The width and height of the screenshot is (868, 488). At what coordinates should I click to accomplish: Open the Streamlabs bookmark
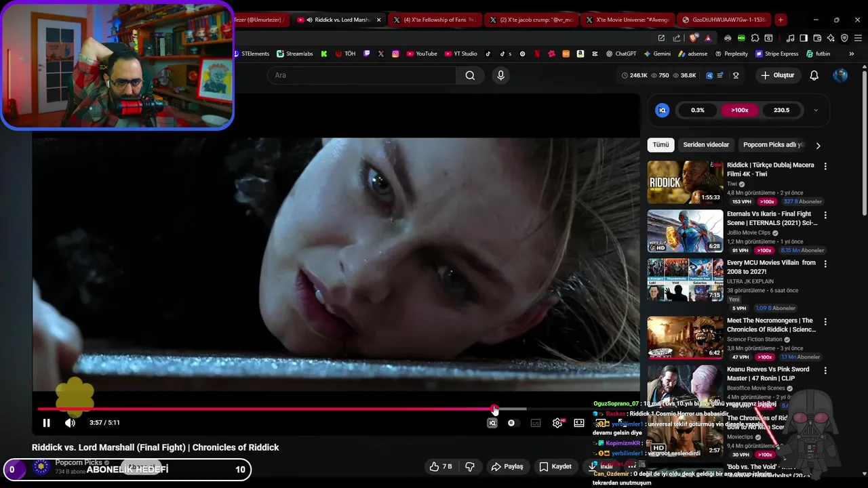[x=295, y=54]
